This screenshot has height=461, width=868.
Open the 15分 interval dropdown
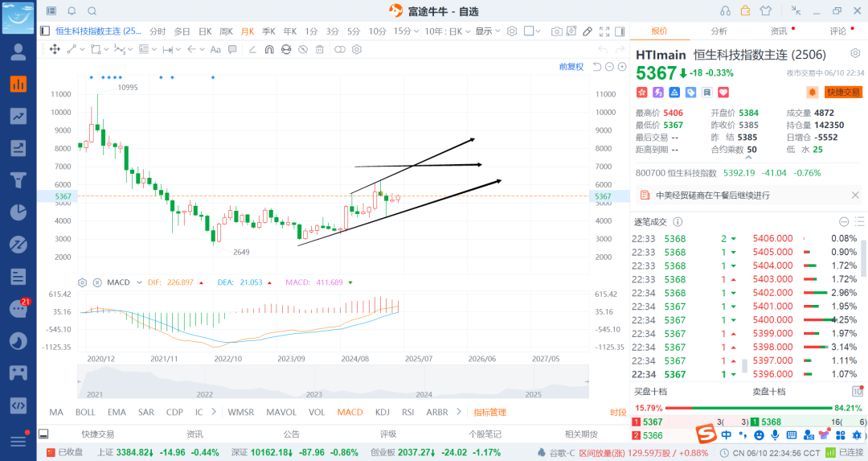point(406,31)
